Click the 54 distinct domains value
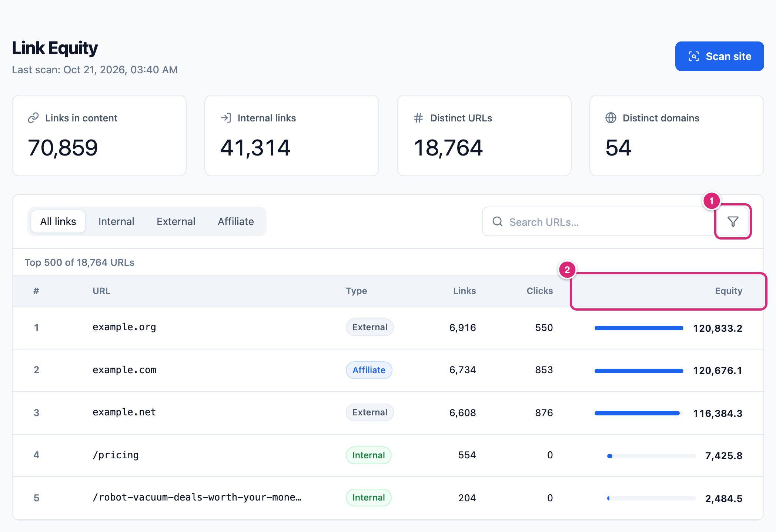 point(618,148)
